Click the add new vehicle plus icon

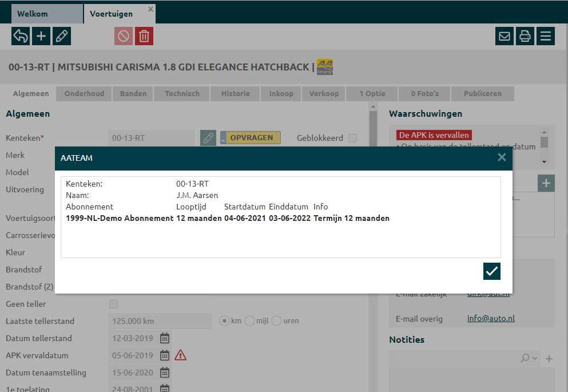tap(41, 36)
